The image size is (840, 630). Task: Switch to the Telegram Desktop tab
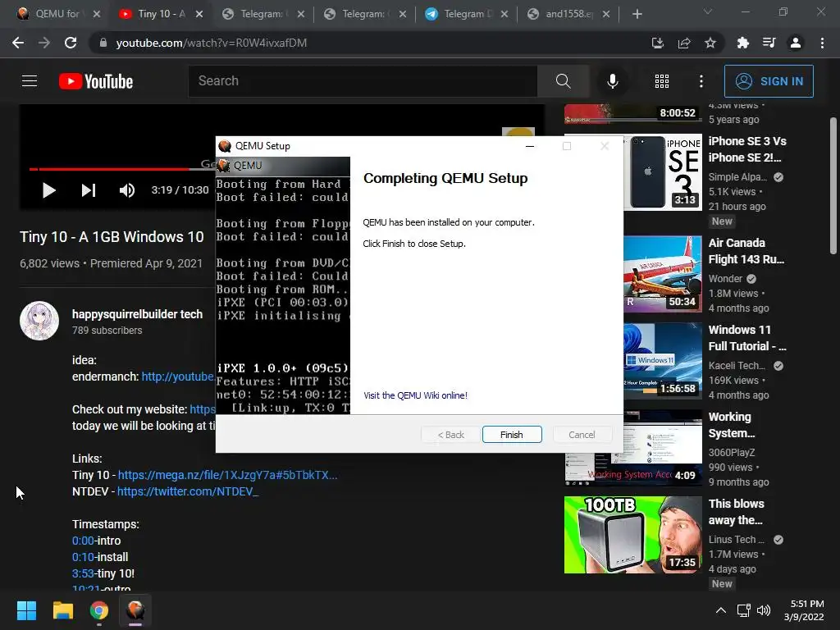pos(466,14)
